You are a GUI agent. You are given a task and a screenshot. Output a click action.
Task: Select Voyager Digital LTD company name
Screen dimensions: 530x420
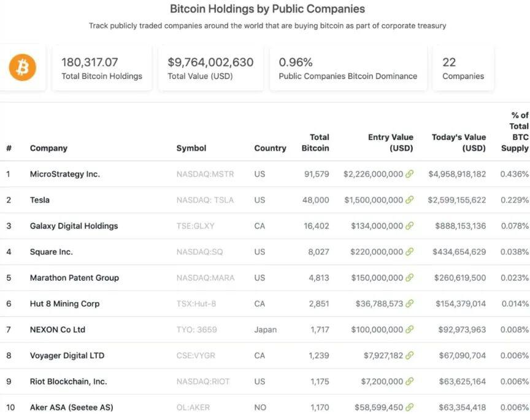pyautogui.click(x=67, y=356)
